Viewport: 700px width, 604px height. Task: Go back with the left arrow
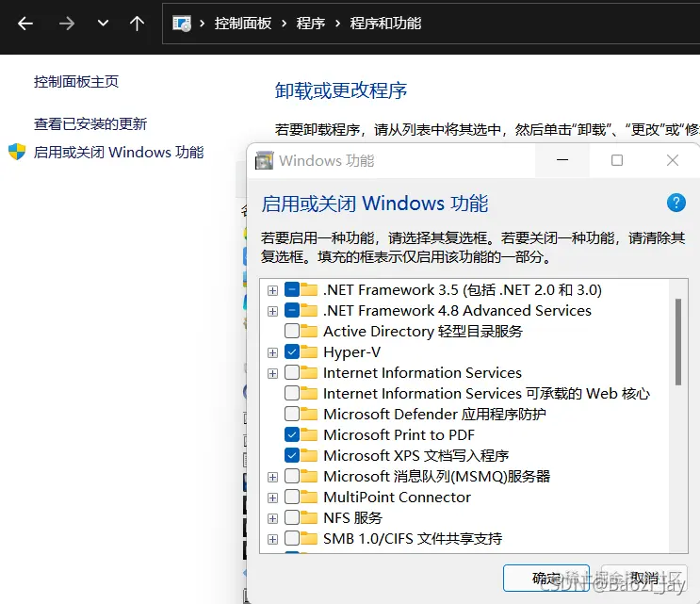(25, 24)
